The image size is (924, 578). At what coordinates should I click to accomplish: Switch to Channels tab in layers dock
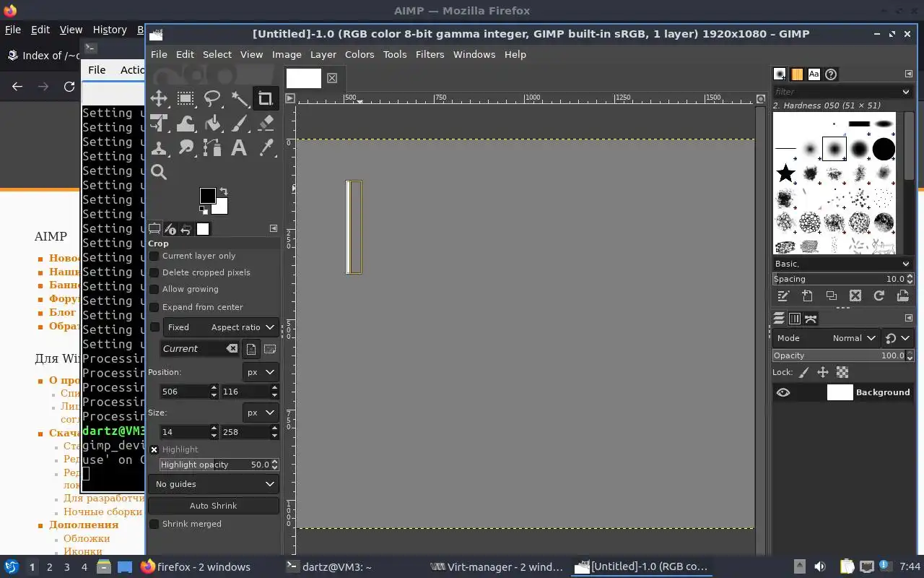pos(795,319)
